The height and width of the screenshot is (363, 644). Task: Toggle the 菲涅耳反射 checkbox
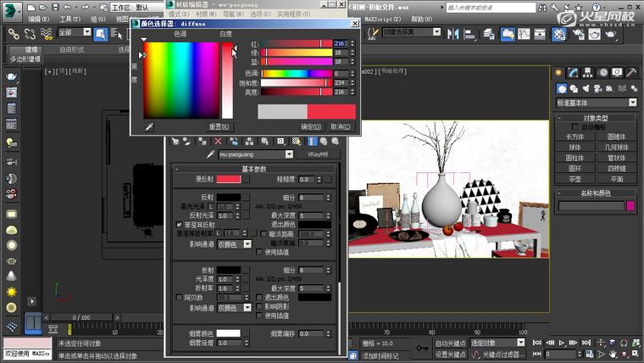(178, 225)
